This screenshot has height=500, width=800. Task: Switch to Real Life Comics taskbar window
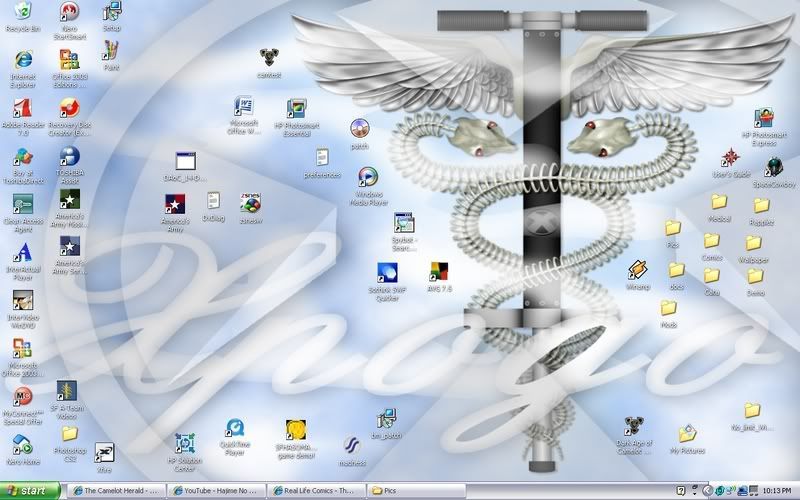(316, 491)
